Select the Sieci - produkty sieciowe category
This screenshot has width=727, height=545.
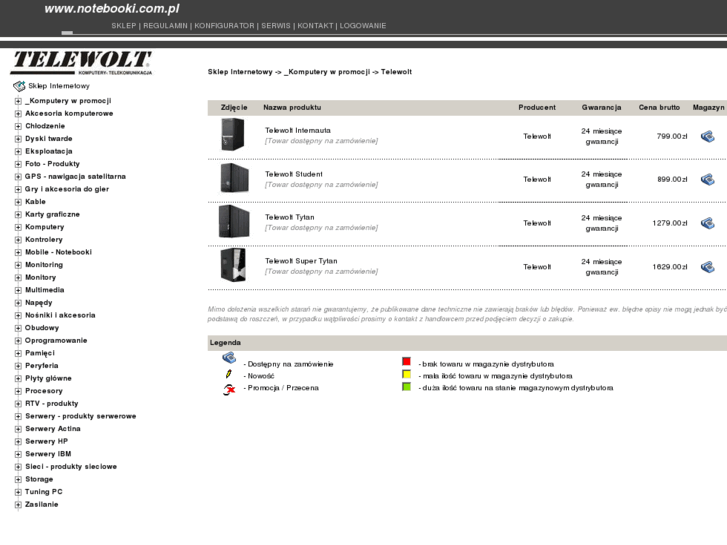(71, 467)
